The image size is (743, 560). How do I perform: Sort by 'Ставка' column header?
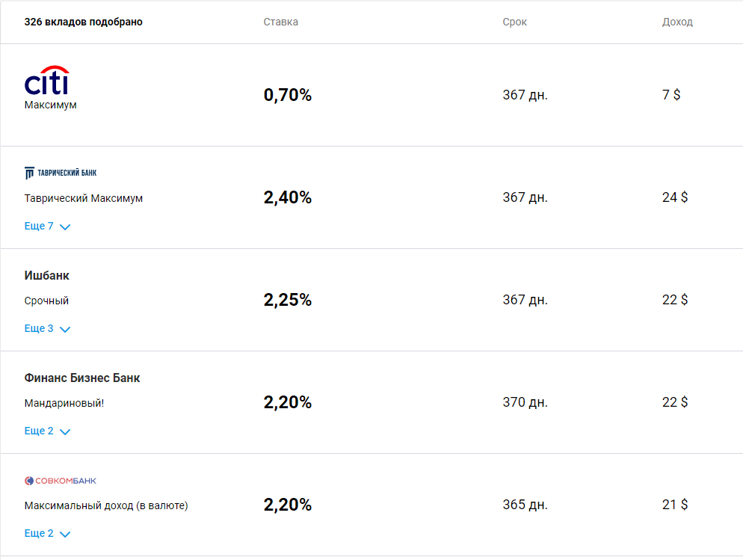[281, 22]
